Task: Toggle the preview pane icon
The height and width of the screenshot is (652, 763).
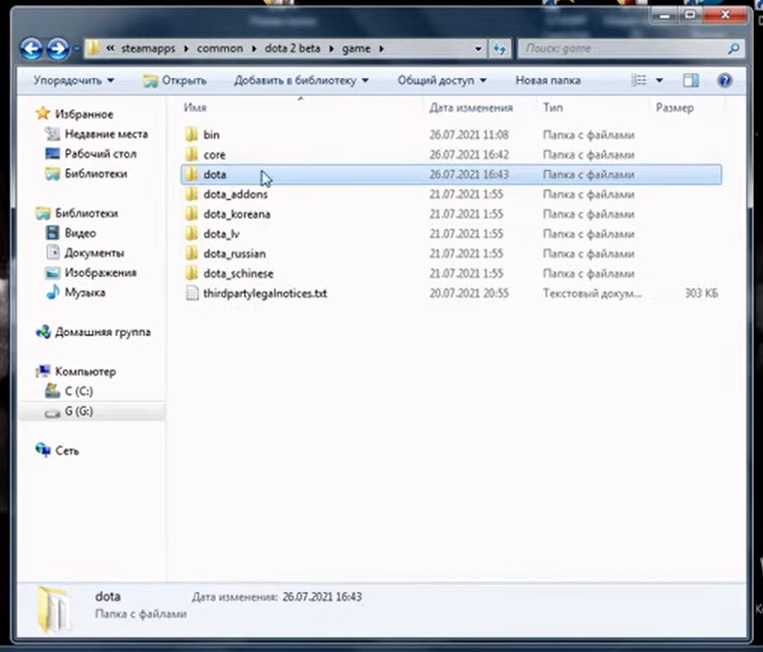Action: [x=691, y=80]
